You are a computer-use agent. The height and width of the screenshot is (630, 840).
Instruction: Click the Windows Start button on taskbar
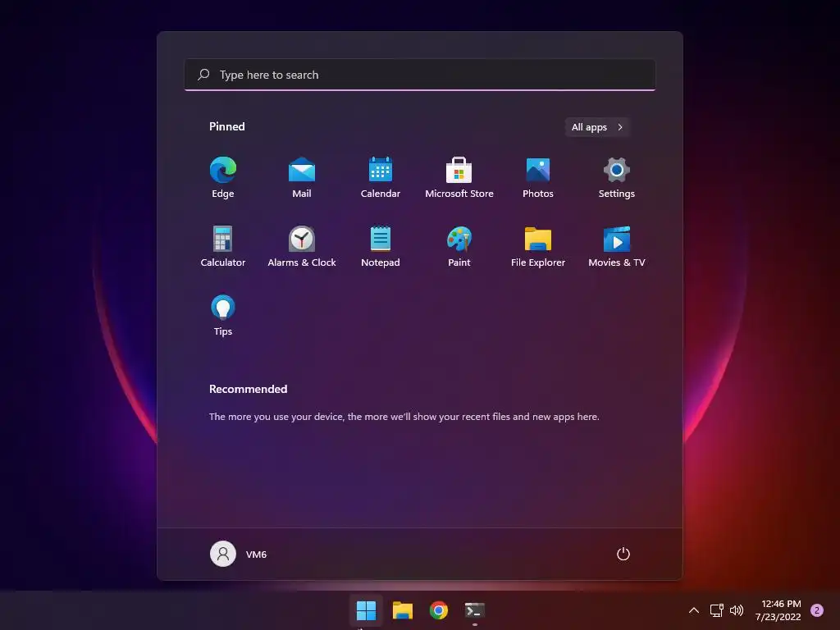(x=367, y=610)
